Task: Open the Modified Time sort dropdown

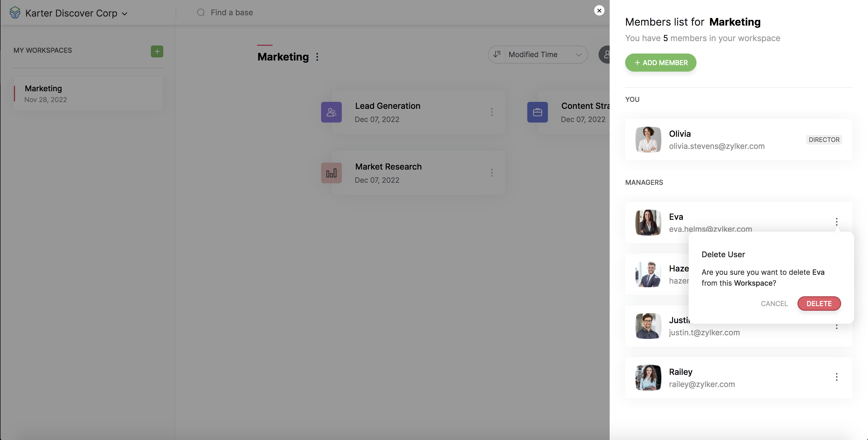Action: pos(546,55)
